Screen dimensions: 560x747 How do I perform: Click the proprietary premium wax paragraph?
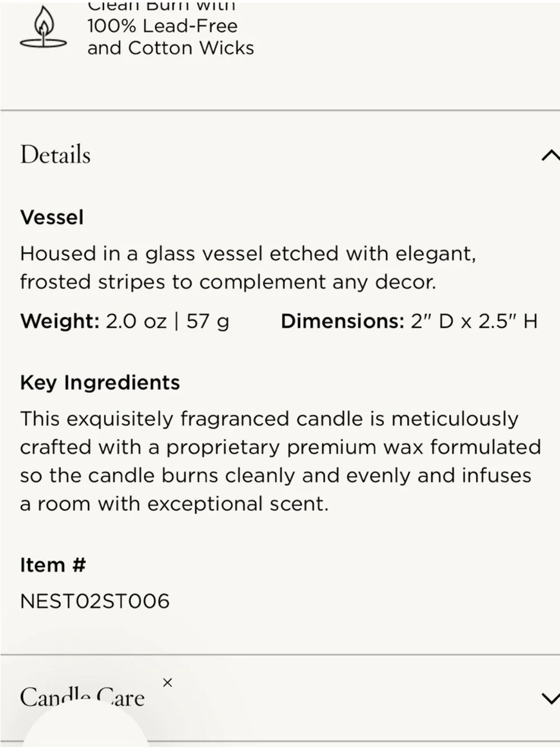281,461
